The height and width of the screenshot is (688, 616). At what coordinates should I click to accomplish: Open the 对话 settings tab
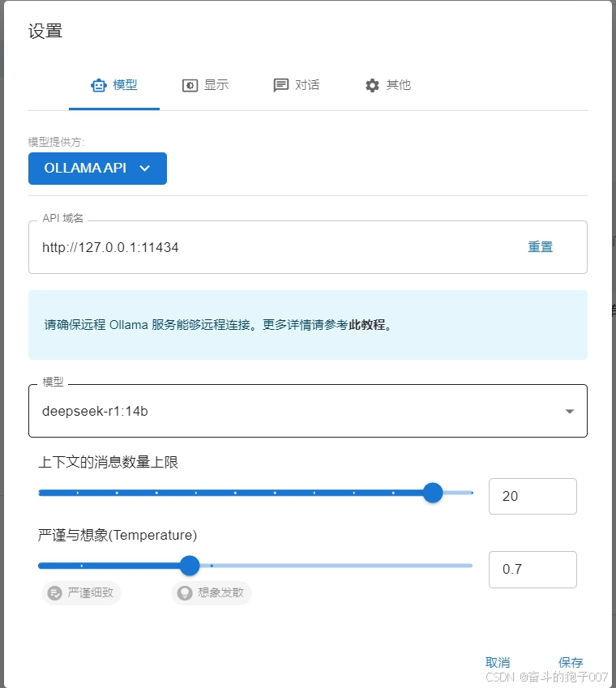296,85
